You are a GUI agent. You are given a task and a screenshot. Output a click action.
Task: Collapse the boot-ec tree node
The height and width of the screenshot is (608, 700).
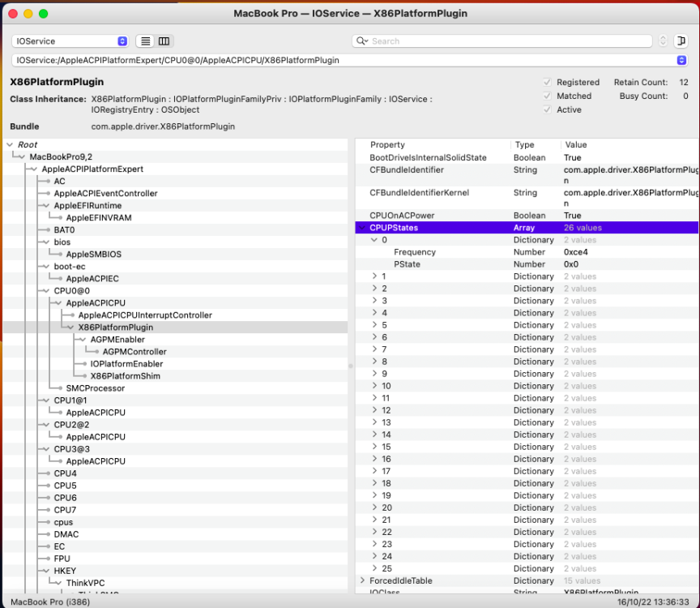[x=46, y=266]
